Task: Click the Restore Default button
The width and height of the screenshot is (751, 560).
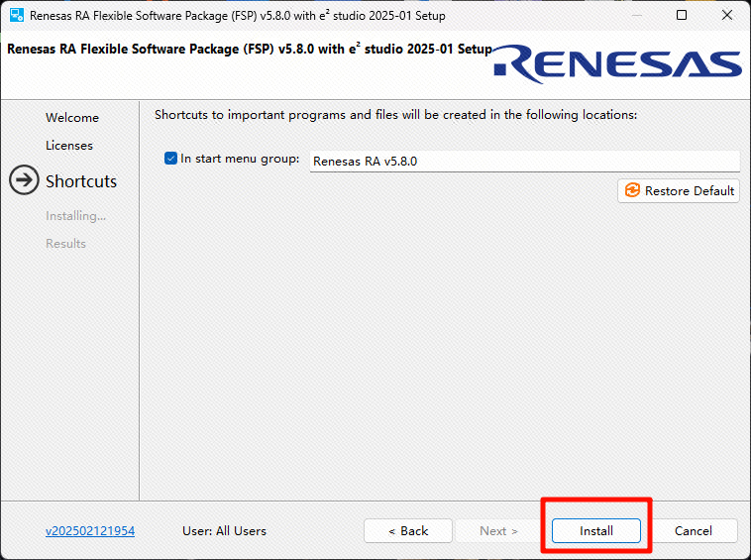Action: point(679,190)
